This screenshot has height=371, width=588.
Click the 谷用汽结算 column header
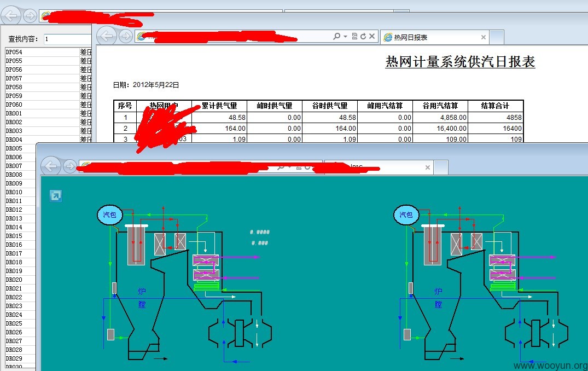440,106
